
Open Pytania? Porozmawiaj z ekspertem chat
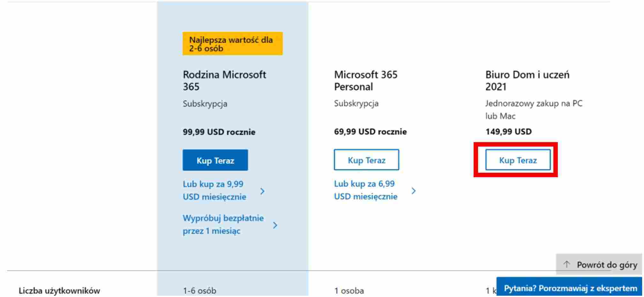[569, 288]
